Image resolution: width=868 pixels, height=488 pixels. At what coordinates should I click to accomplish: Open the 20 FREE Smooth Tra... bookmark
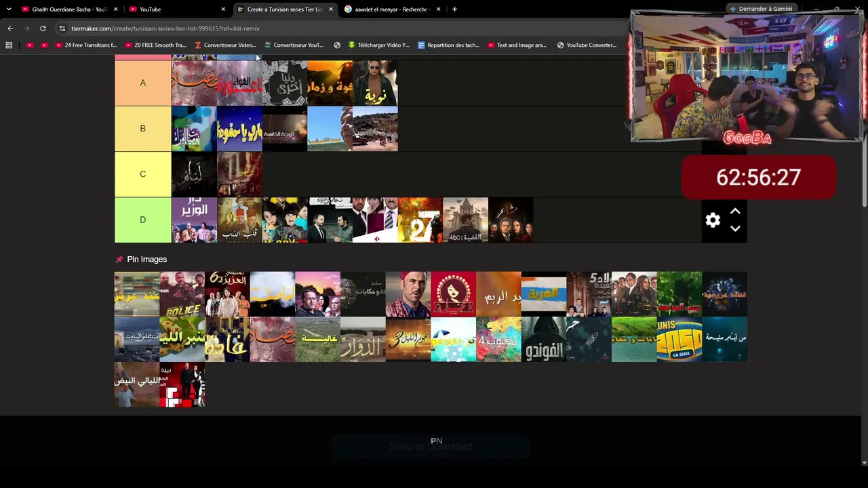pyautogui.click(x=155, y=45)
